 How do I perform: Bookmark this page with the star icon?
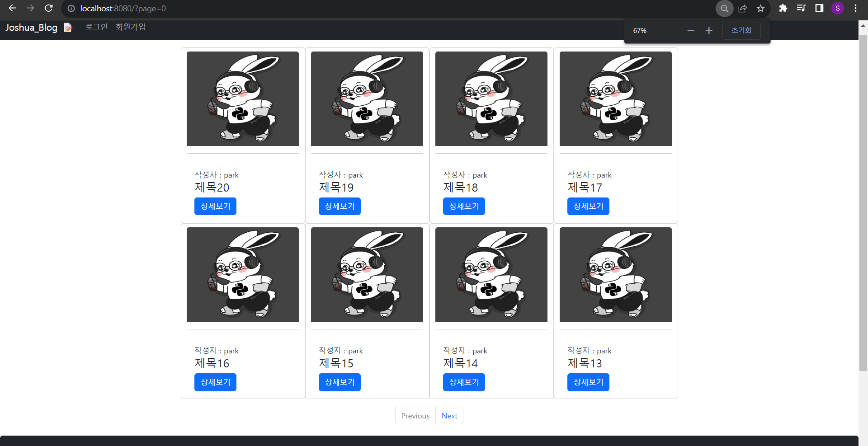760,8
